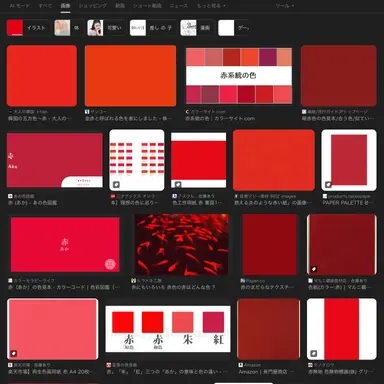This screenshot has width=384, height=384.
Task: Expand the もっと見る dropdown
Action: pyautogui.click(x=211, y=6)
